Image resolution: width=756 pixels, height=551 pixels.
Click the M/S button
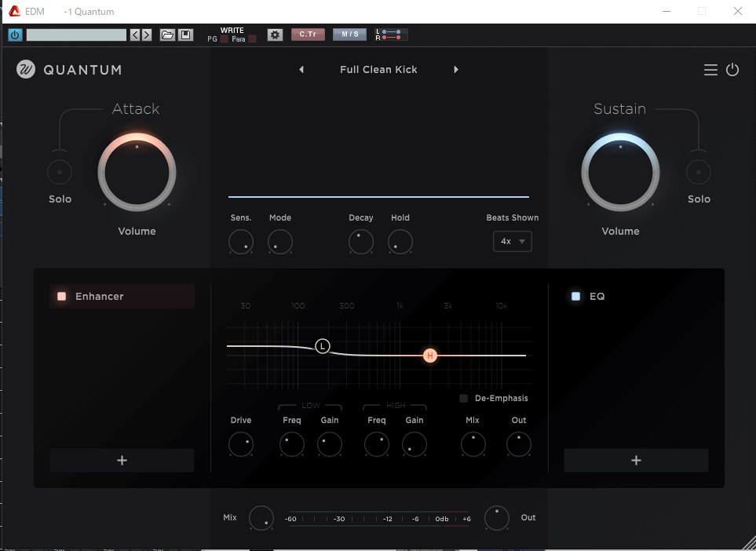[349, 35]
